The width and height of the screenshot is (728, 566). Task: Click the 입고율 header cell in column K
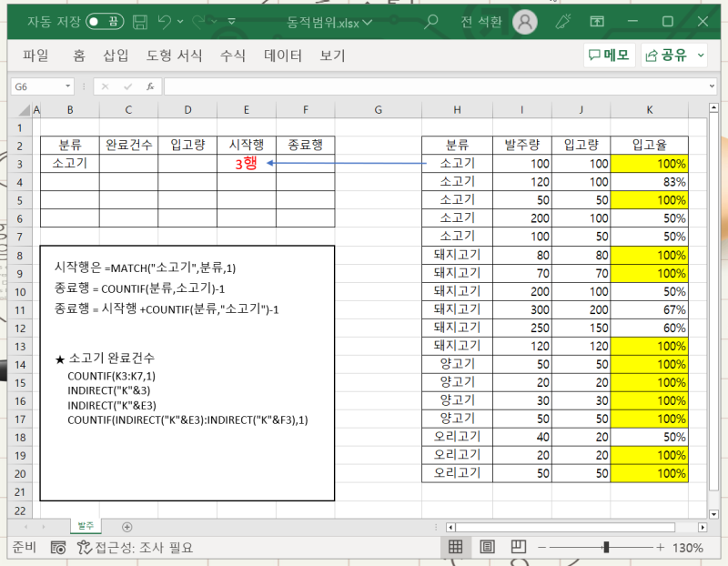(649, 146)
